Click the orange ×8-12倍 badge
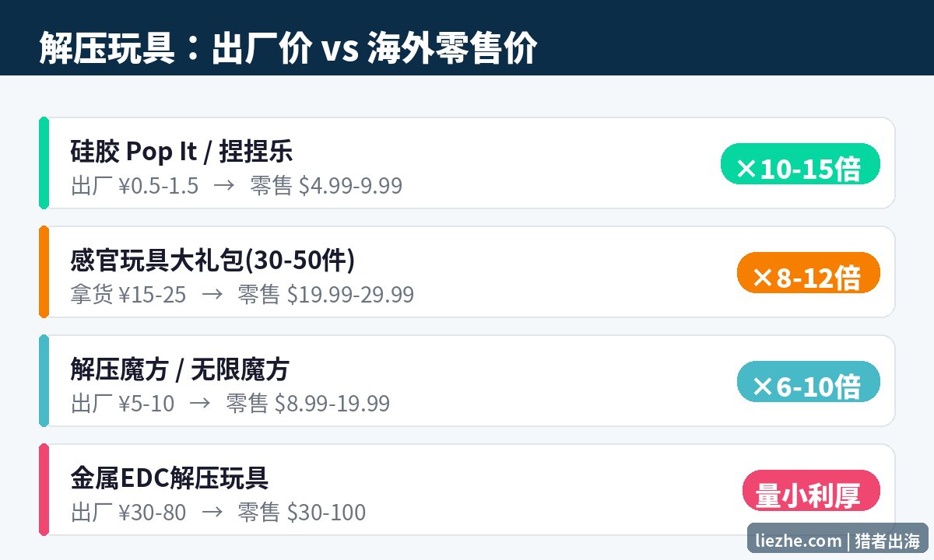The width and height of the screenshot is (934, 560). coord(808,273)
